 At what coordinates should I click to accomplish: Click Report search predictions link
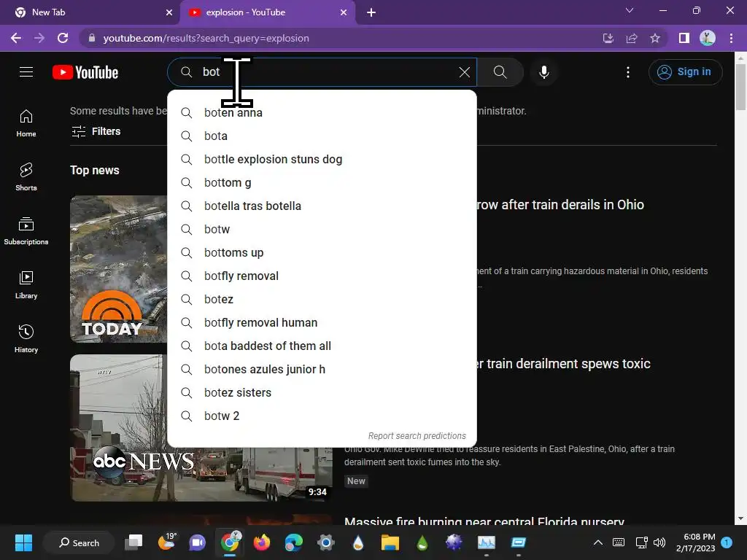click(417, 436)
